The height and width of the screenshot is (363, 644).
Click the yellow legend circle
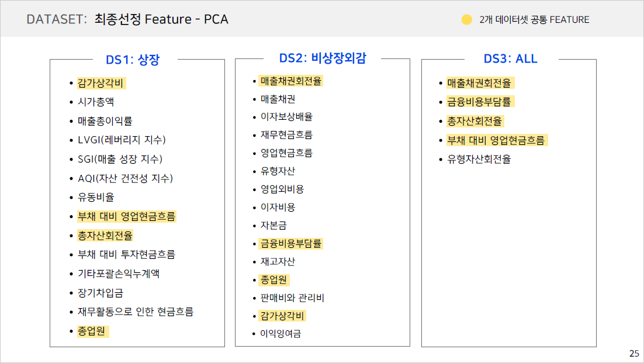[x=467, y=19]
